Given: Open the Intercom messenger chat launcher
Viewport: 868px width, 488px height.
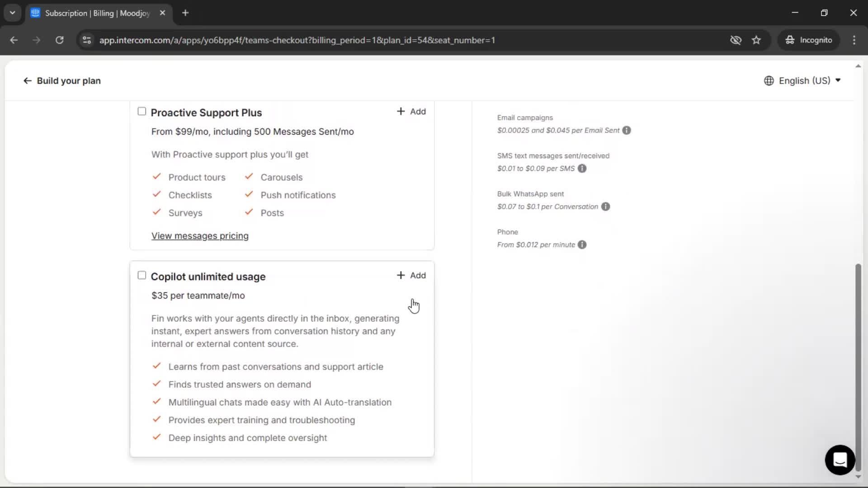Looking at the screenshot, I should [840, 460].
